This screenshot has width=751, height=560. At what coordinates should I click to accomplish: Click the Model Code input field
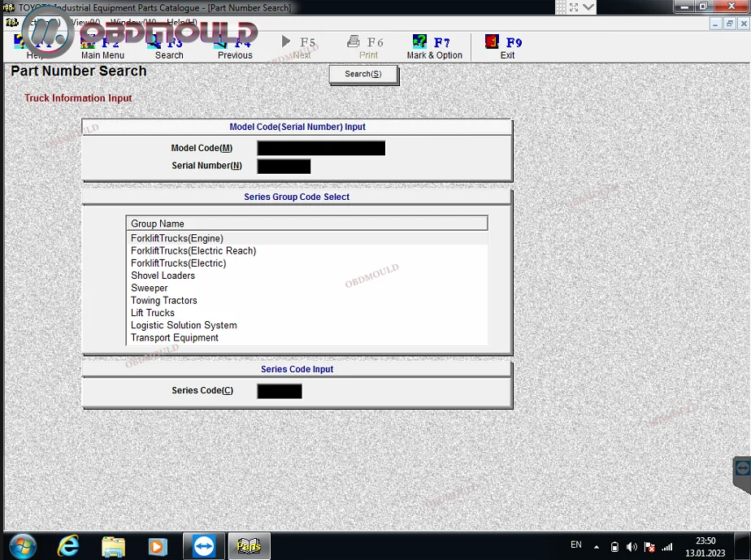click(321, 148)
